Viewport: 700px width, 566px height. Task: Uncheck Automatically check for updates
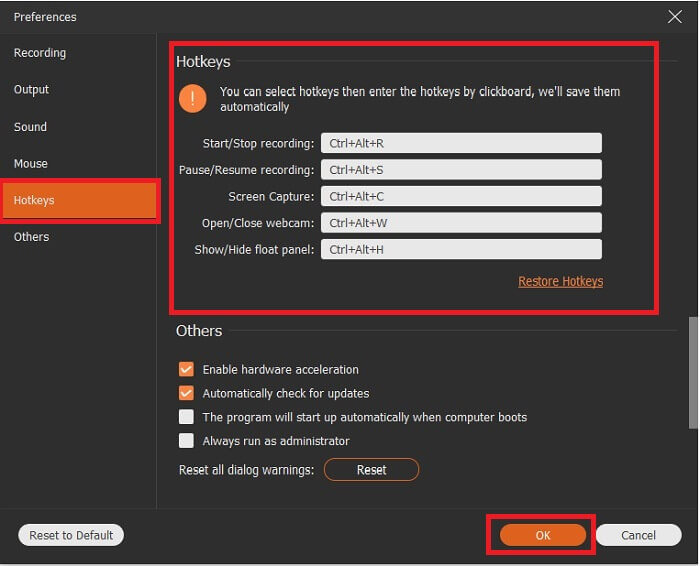point(186,393)
